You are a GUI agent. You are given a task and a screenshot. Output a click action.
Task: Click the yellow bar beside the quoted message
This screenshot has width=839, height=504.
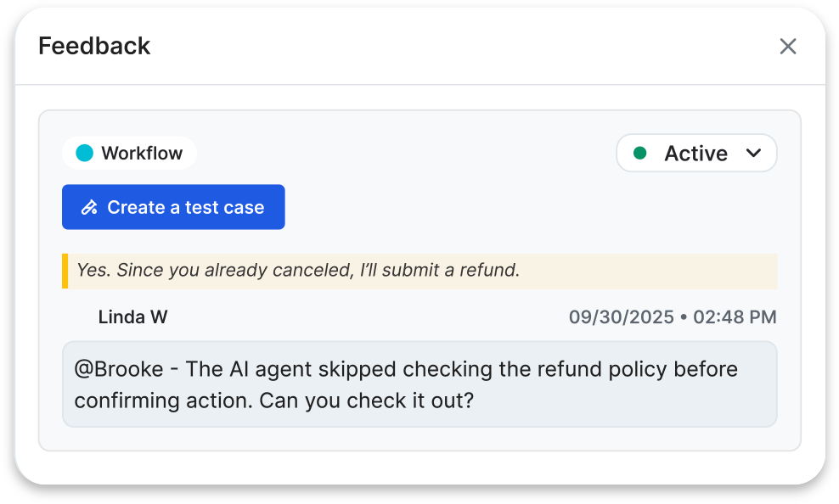65,271
